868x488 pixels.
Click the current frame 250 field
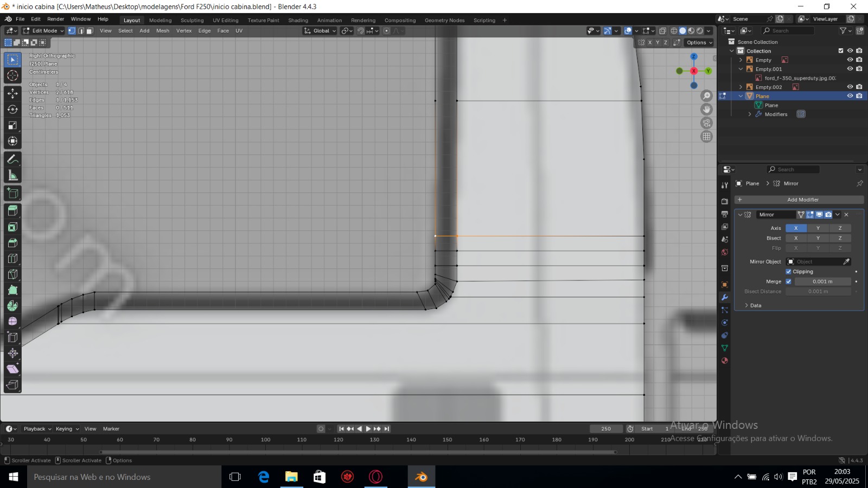tap(606, 429)
